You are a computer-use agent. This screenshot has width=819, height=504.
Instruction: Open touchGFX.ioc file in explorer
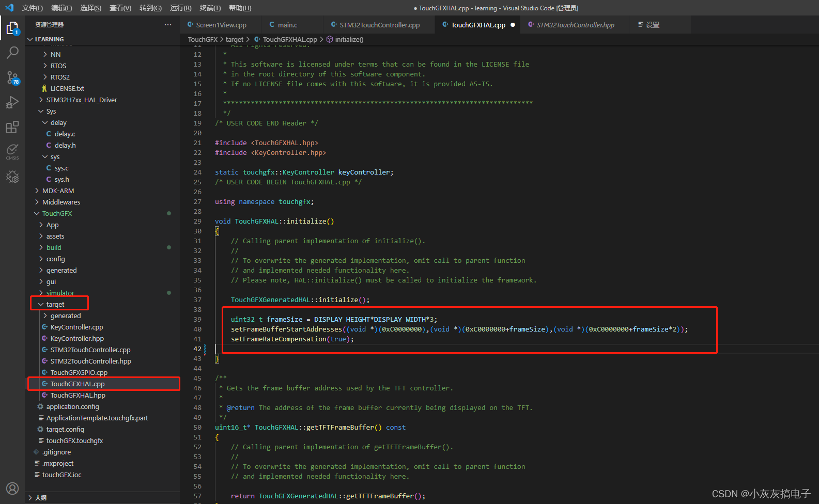[x=61, y=475]
